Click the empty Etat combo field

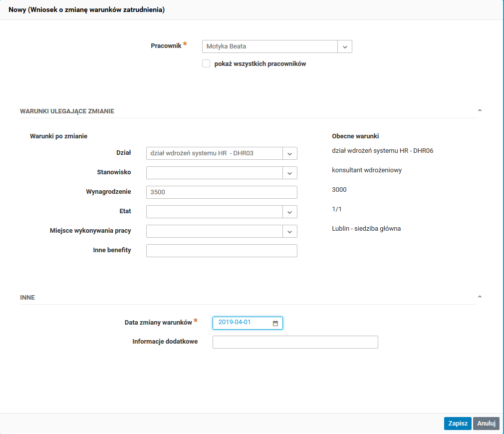215,212
